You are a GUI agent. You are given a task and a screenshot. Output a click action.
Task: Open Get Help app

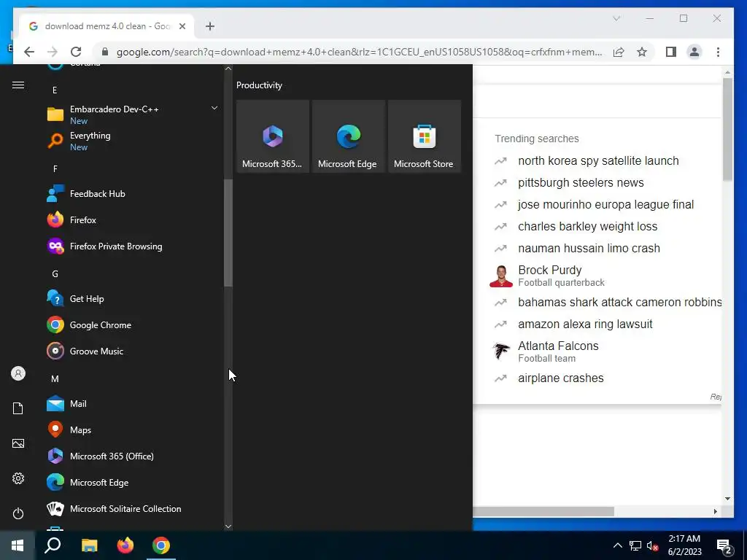pos(132,298)
